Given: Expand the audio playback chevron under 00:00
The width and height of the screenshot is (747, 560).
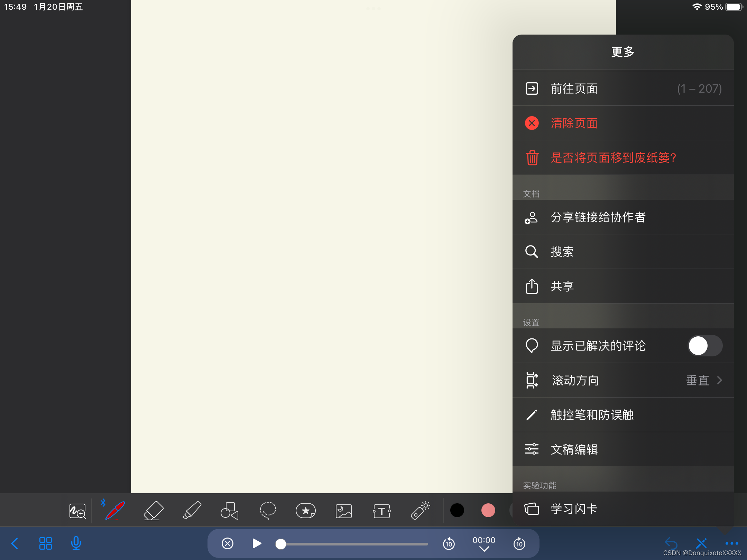Looking at the screenshot, I should pos(484,549).
